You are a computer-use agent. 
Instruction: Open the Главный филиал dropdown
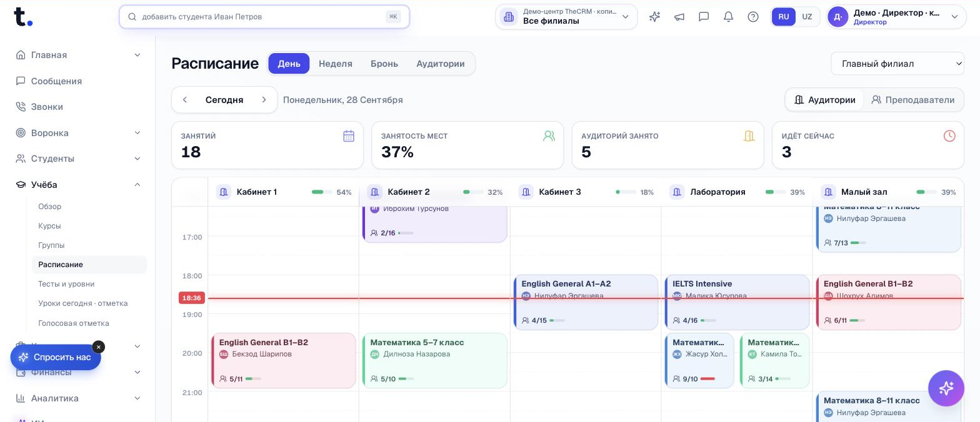coord(897,64)
